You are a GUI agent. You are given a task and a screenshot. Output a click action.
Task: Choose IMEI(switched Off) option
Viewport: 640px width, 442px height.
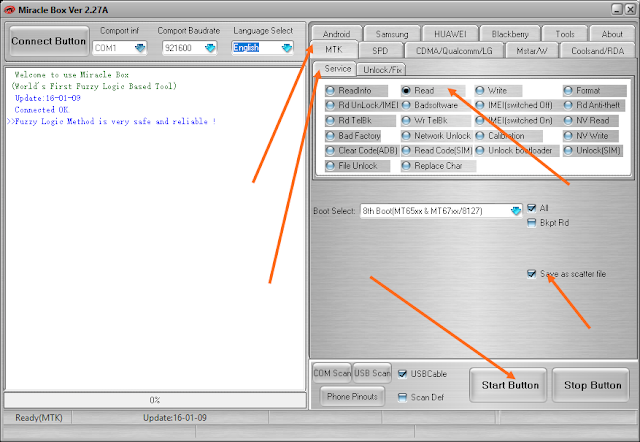pyautogui.click(x=516, y=105)
